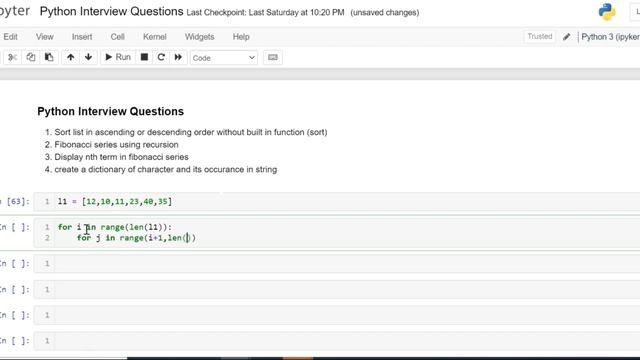This screenshot has height=360, width=640.
Task: Cut selected cells with scissors icon
Action: pyautogui.click(x=12, y=58)
